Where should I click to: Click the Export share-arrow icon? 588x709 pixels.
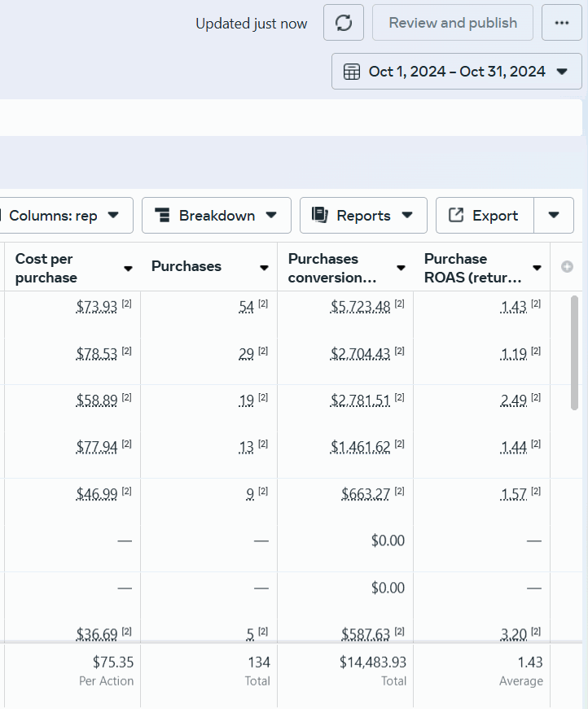(x=455, y=215)
